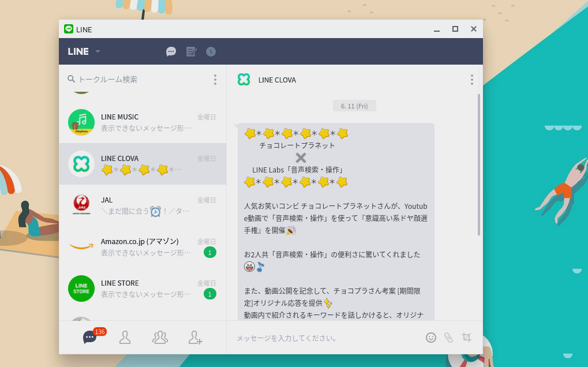Image resolution: width=588 pixels, height=367 pixels.
Task: Switch to the groups tab
Action: click(160, 338)
